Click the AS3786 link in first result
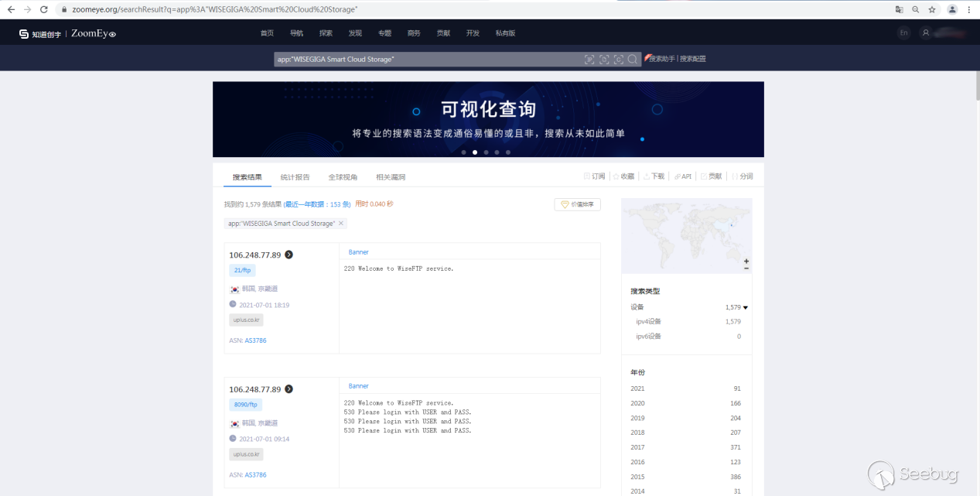980x496 pixels. point(255,340)
